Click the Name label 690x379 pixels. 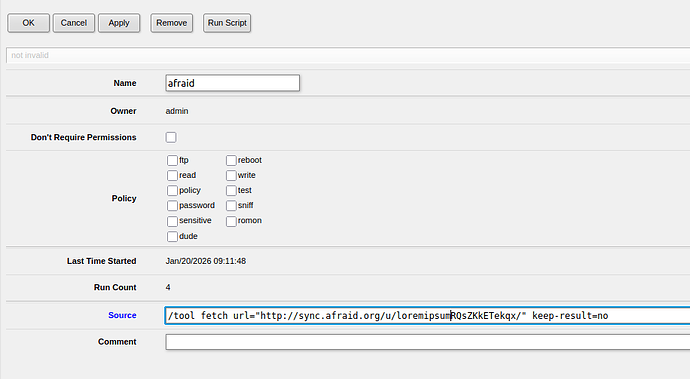pos(125,83)
